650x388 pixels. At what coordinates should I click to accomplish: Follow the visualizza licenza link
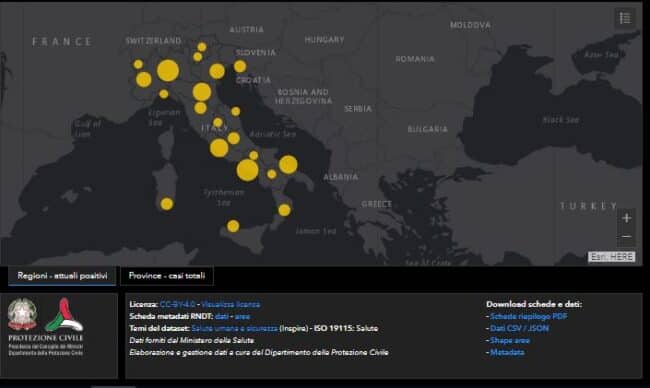230,304
